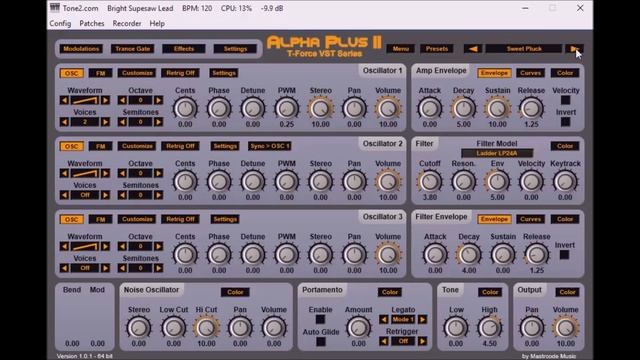Enable Portamento checkbox
Screen dimensions: 640x360
pos(320,319)
